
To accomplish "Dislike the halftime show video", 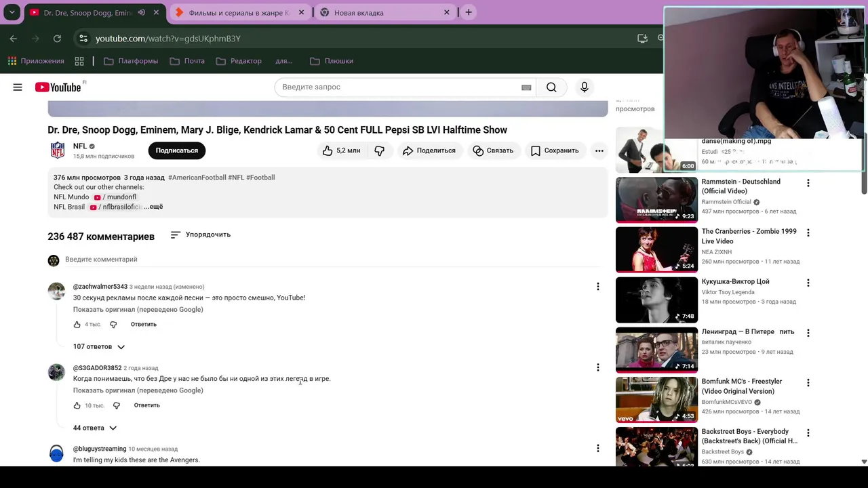I will (380, 150).
